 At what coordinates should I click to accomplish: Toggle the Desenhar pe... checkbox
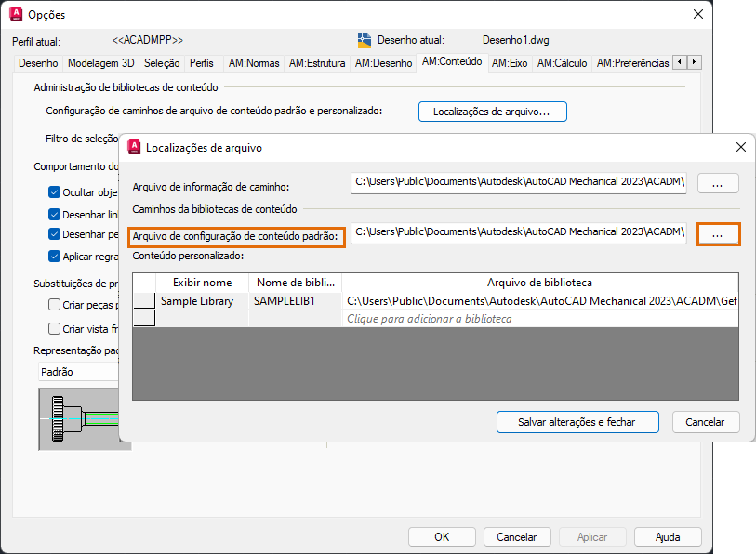(x=55, y=234)
